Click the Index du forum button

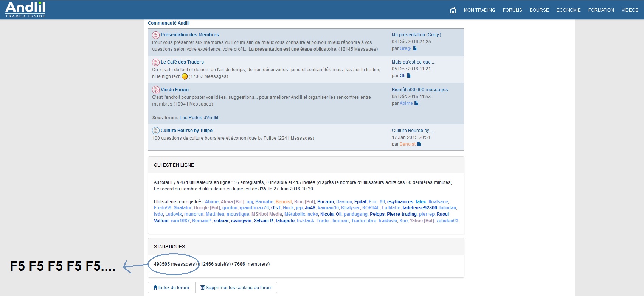point(171,288)
